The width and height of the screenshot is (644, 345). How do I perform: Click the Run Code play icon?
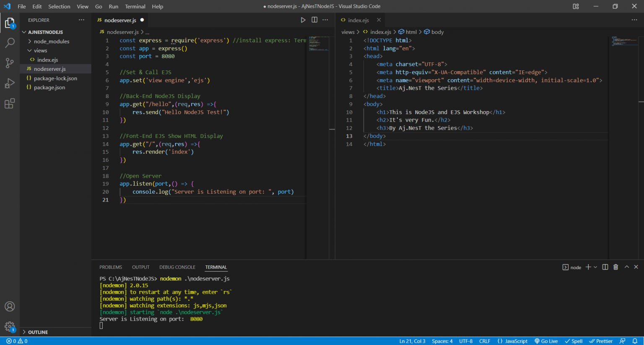(303, 20)
